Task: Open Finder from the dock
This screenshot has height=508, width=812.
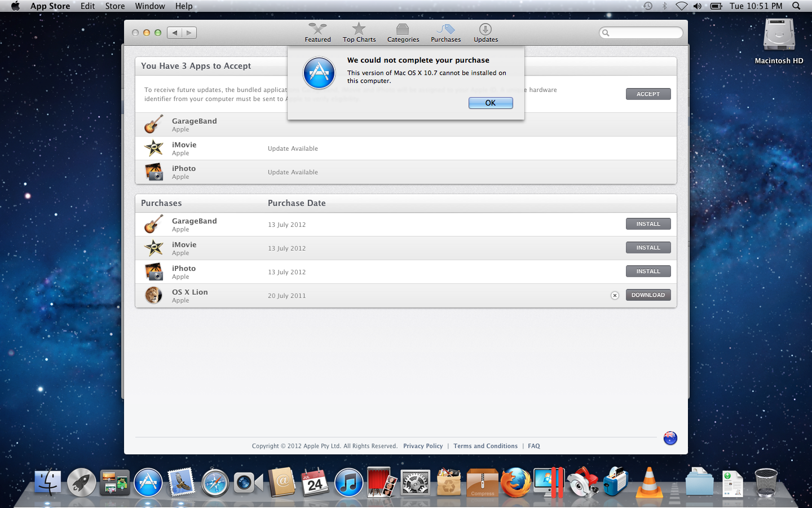Action: click(x=48, y=483)
